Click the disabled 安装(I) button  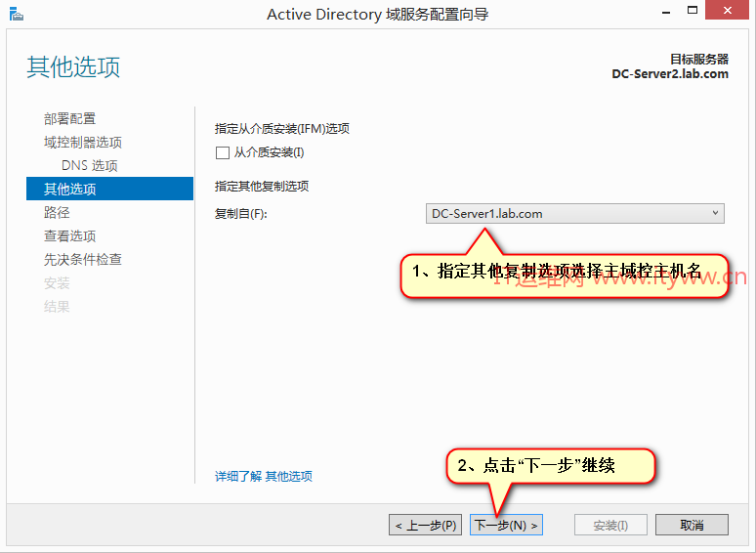click(610, 525)
